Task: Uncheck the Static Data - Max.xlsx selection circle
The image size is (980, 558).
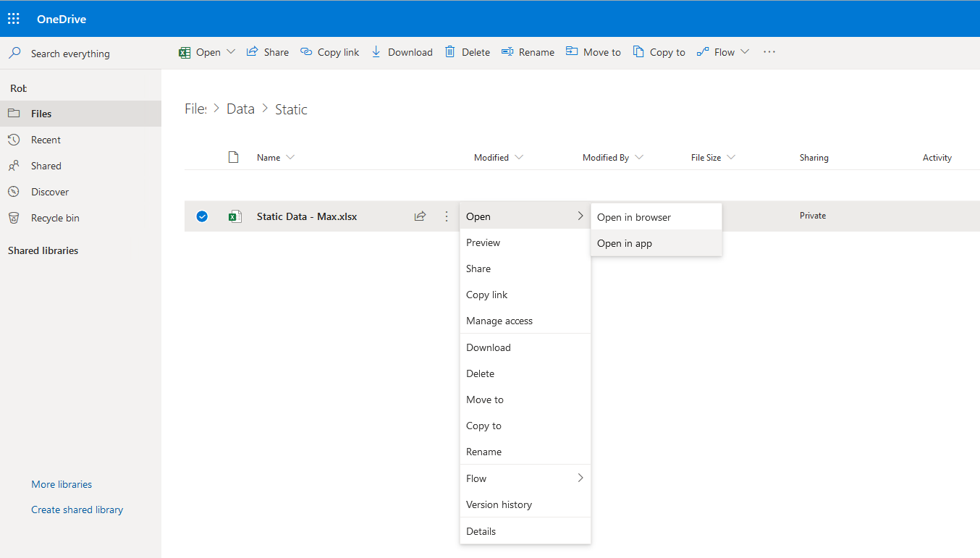Action: [202, 216]
